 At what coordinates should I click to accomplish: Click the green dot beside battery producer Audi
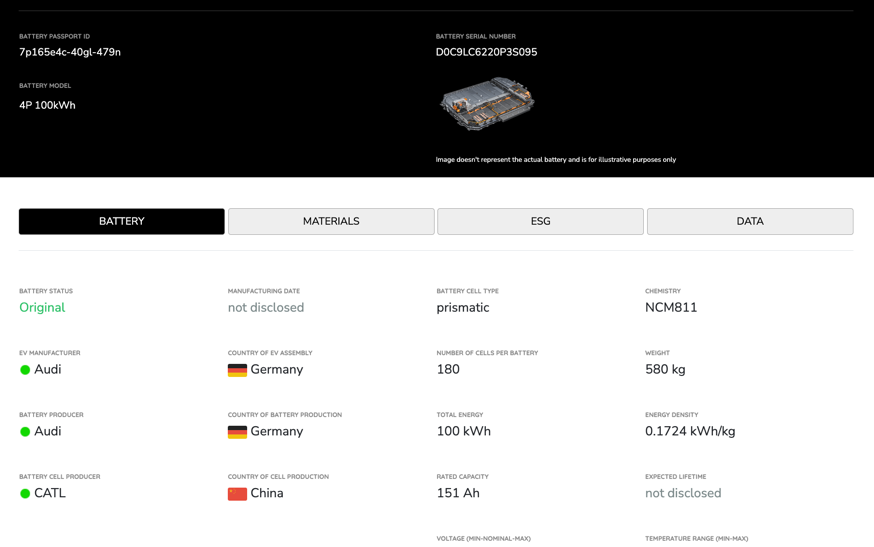[x=25, y=432]
